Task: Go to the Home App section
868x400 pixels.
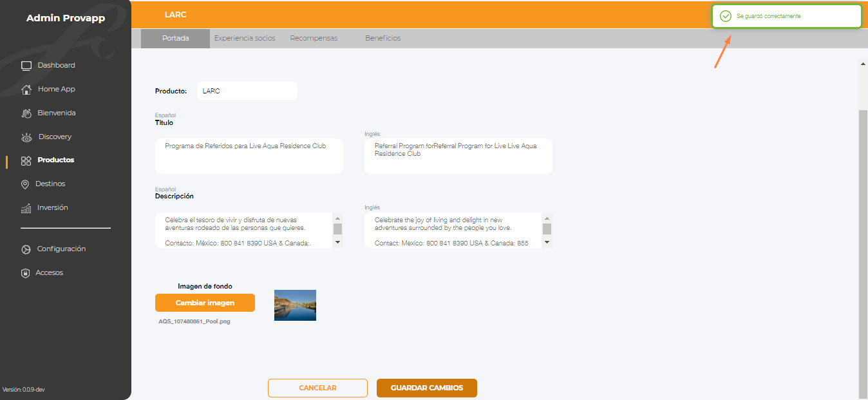Action: click(57, 89)
